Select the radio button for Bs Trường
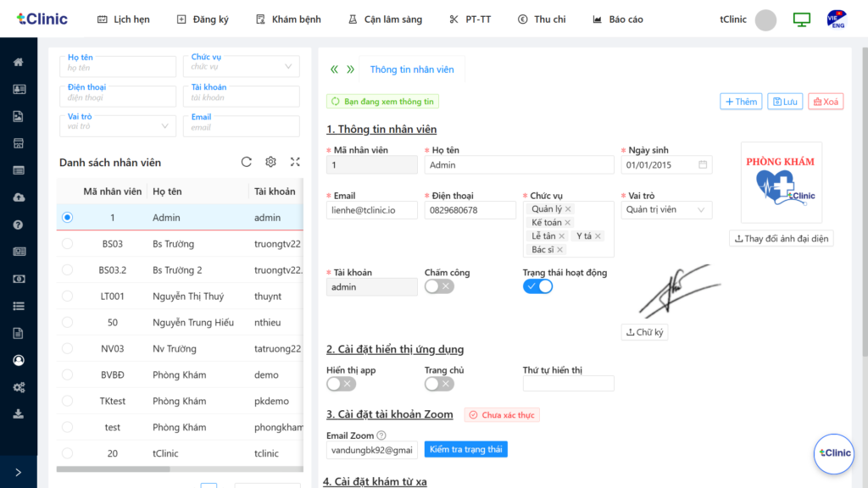This screenshot has width=868, height=488. coord(68,244)
